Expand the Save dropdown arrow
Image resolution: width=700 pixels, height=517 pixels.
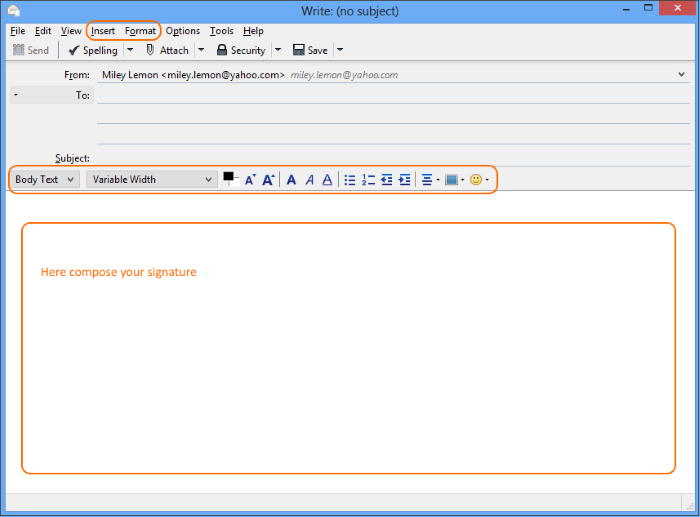pos(340,50)
